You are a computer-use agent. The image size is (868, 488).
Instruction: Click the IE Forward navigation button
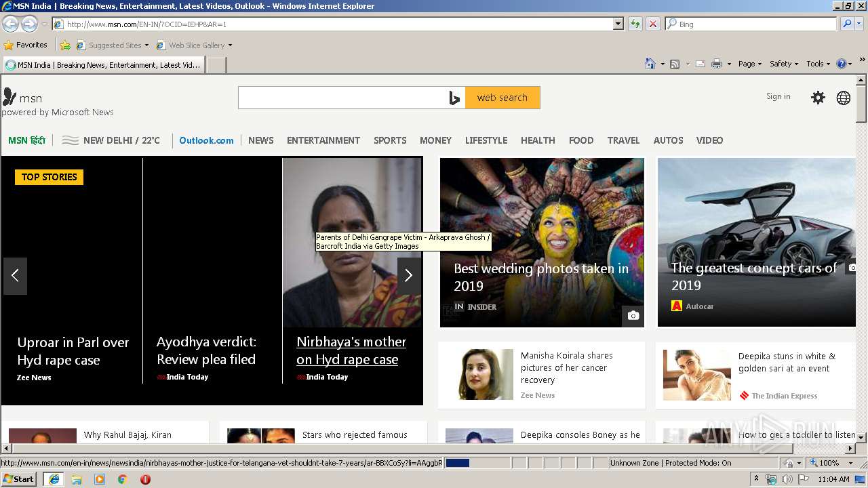click(29, 24)
